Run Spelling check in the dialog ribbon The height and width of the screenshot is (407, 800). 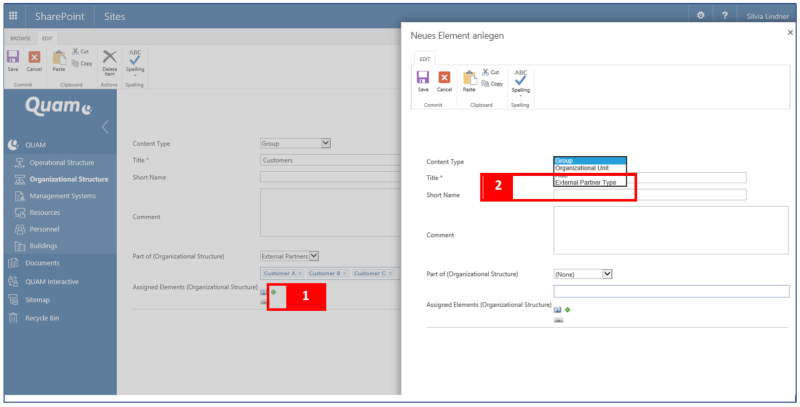[520, 80]
